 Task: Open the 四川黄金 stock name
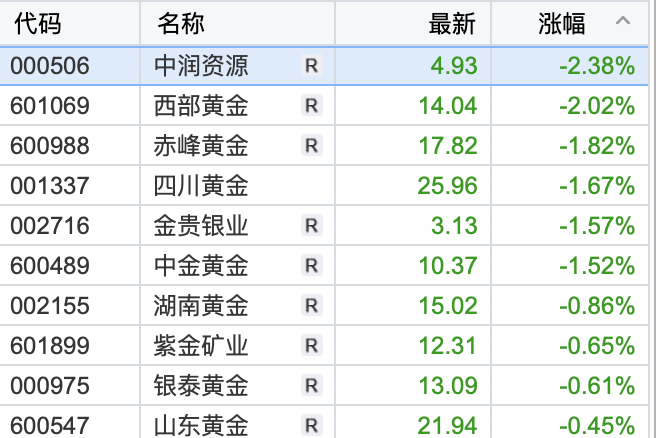pyautogui.click(x=201, y=186)
